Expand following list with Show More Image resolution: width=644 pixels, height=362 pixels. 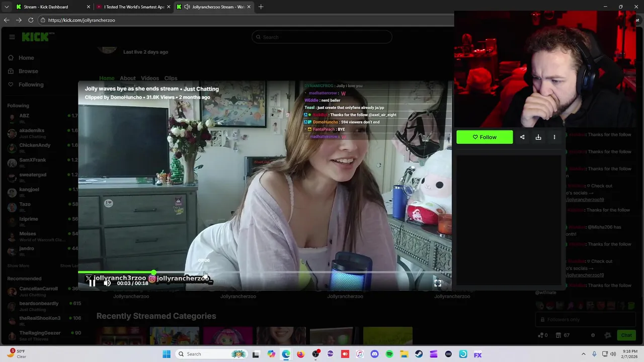click(x=18, y=265)
